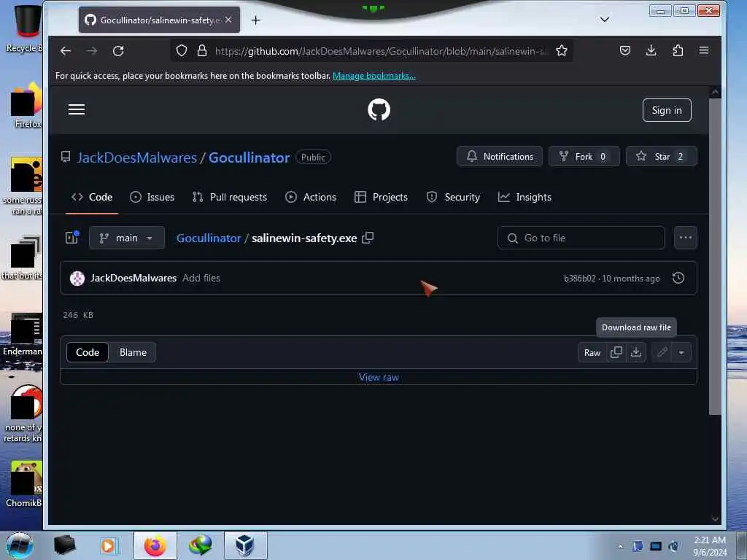This screenshot has width=747, height=560.
Task: Expand the file tree side panel
Action: tap(72, 238)
